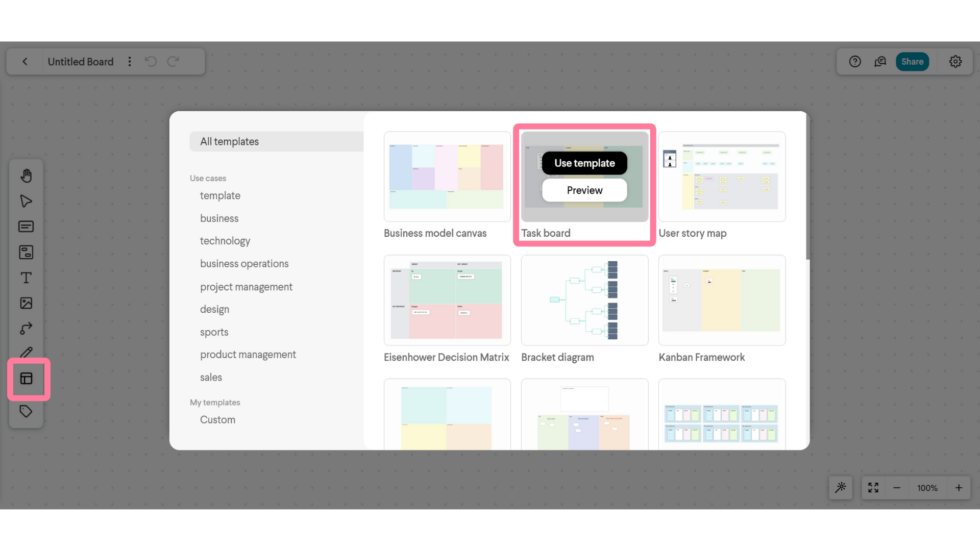The image size is (980, 551).
Task: Zoom out with the minus icon
Action: (897, 488)
